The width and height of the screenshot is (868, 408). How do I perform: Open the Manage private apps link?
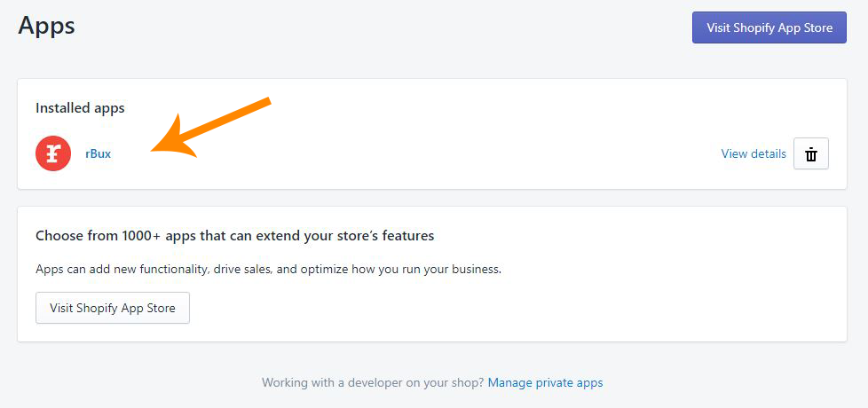coord(545,382)
